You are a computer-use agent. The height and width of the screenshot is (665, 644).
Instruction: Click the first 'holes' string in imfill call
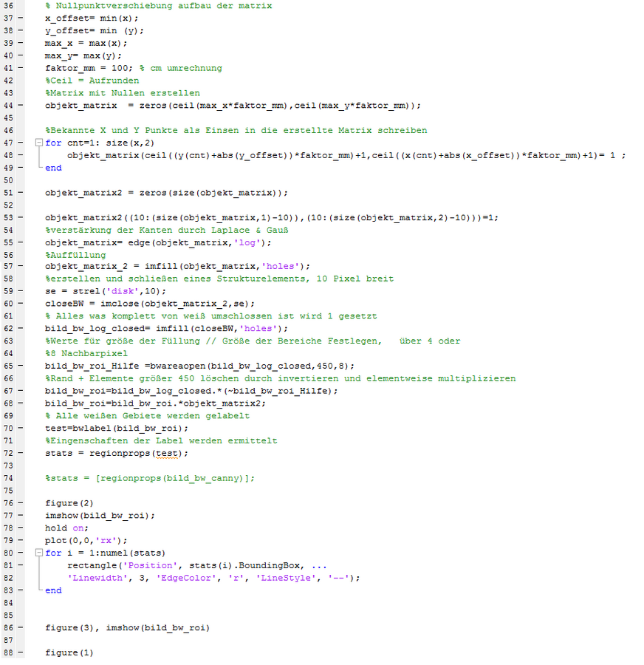pos(283,267)
